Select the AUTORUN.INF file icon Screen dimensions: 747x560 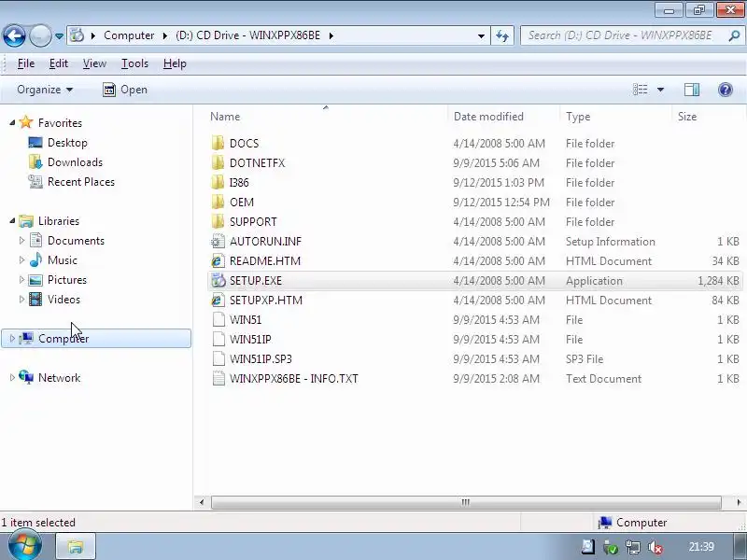(x=218, y=242)
